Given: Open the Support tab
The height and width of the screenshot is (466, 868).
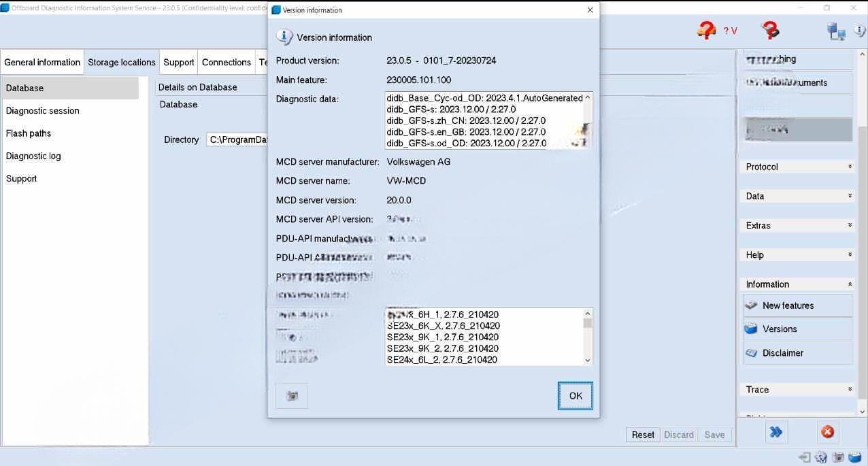Looking at the screenshot, I should pyautogui.click(x=179, y=62).
